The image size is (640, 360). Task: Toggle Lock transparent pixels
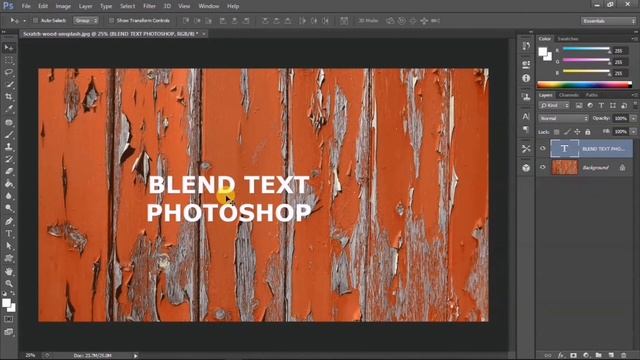tap(556, 132)
